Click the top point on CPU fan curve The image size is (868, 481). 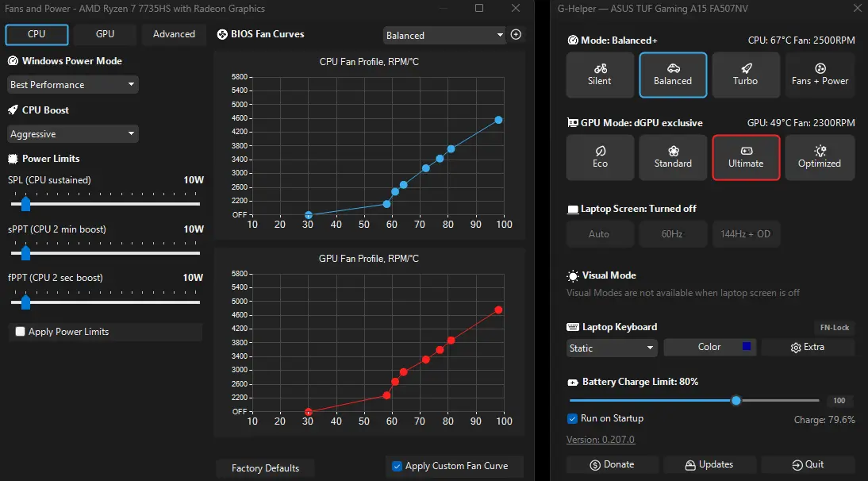(x=498, y=120)
